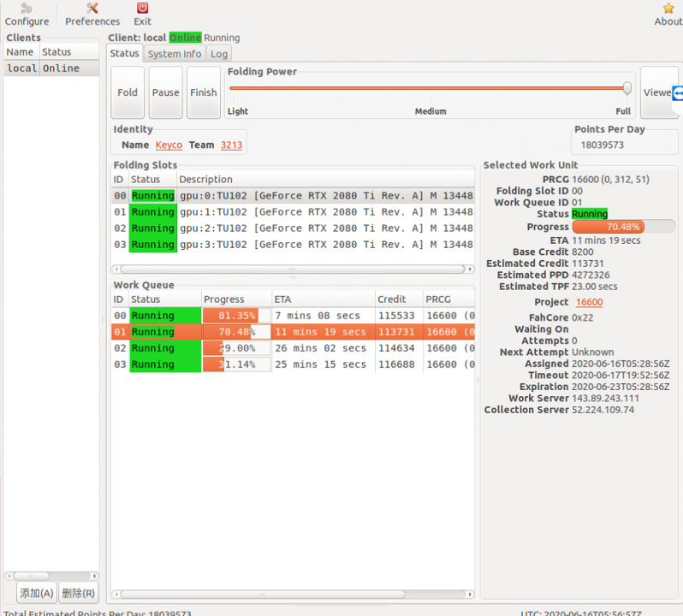683x616 pixels.
Task: Open the Project 16600 link
Action: click(590, 302)
